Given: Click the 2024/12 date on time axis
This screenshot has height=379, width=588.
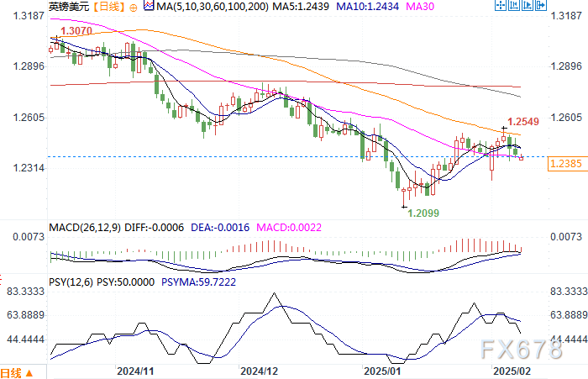Looking at the screenshot, I should 259,370.
